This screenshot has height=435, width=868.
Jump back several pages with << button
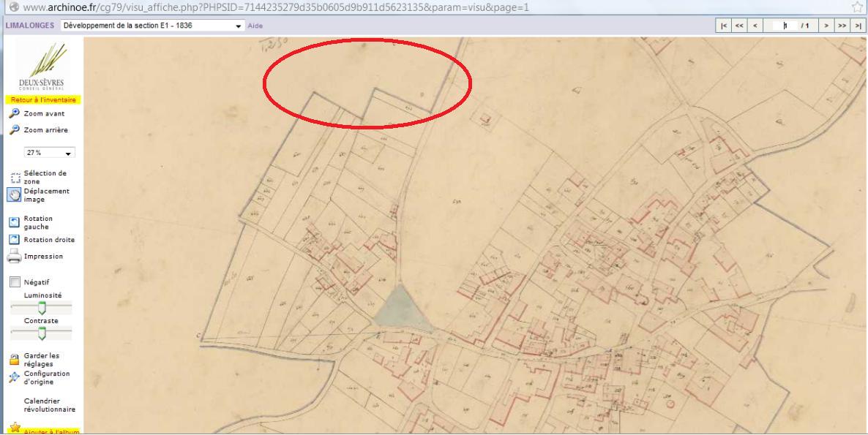tap(739, 26)
